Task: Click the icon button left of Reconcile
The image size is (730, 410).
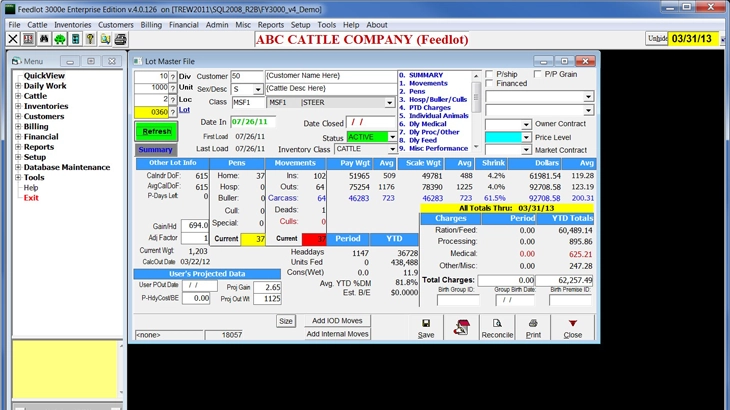Action: (461, 328)
